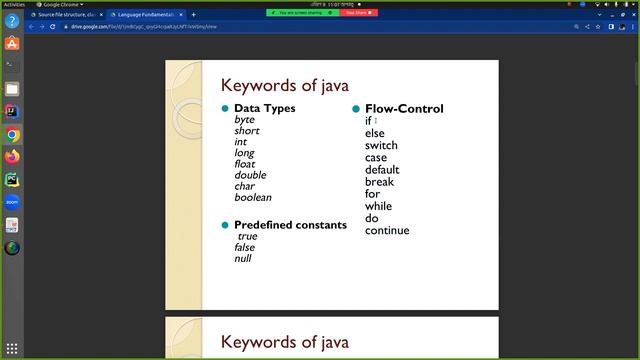Open the system status menu arrow
640x360 pixels.
tap(633, 4)
